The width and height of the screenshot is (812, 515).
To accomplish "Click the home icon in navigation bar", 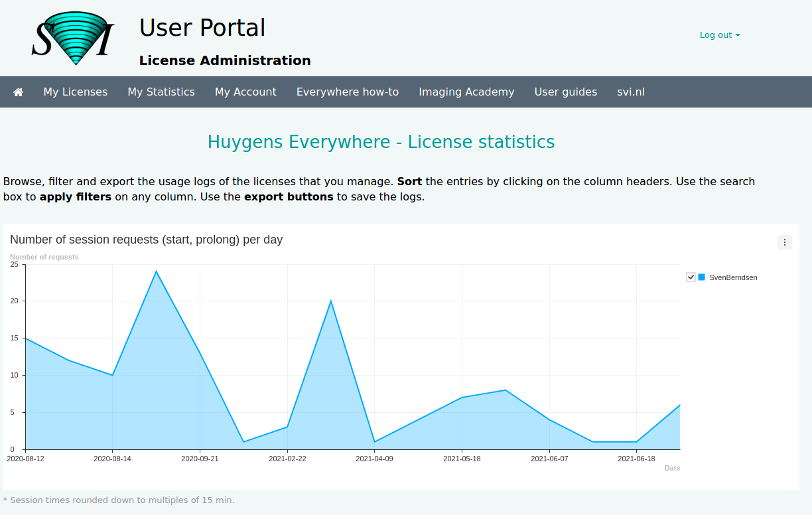I will (x=19, y=92).
